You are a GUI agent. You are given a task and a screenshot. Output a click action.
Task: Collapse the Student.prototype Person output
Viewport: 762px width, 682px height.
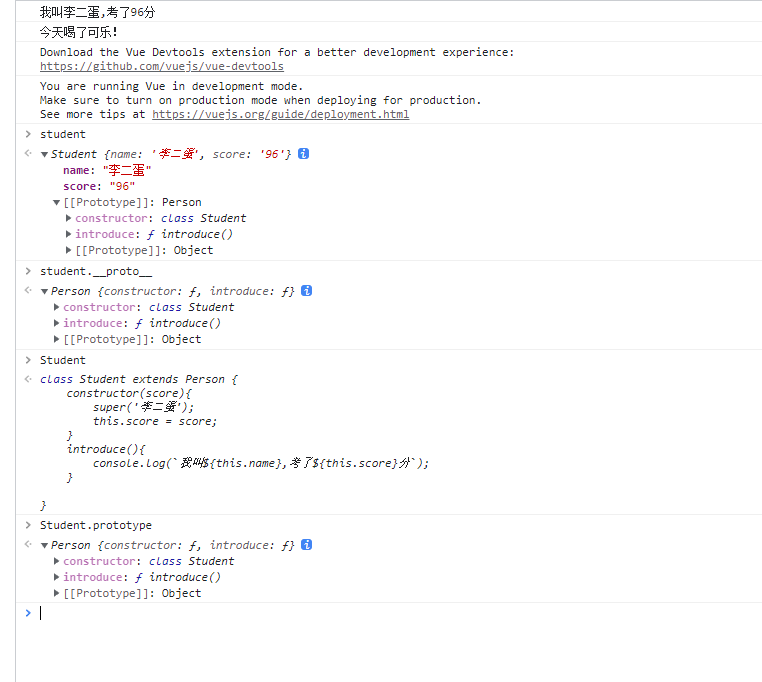point(44,545)
